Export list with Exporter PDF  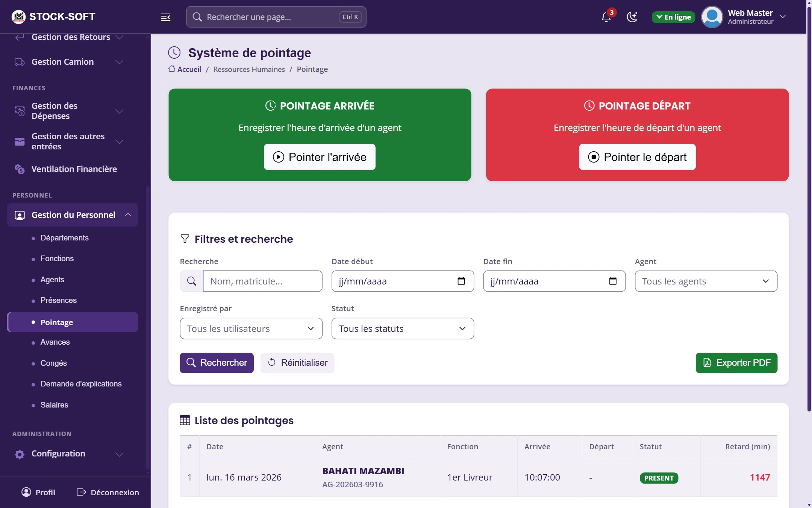pos(736,363)
